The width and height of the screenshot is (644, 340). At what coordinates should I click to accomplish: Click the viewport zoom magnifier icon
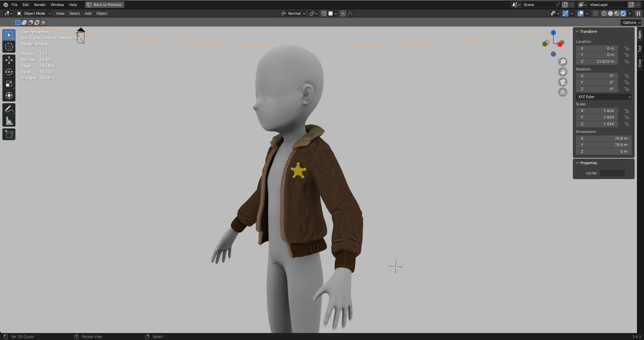563,62
